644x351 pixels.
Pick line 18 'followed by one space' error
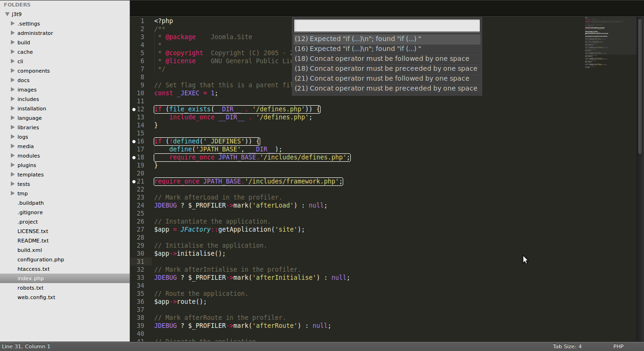click(387, 59)
